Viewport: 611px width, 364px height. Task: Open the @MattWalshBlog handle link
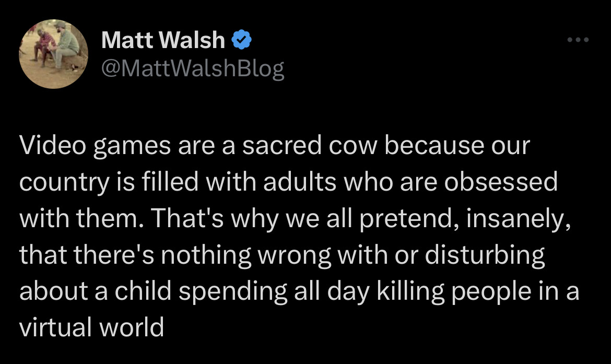coord(193,69)
